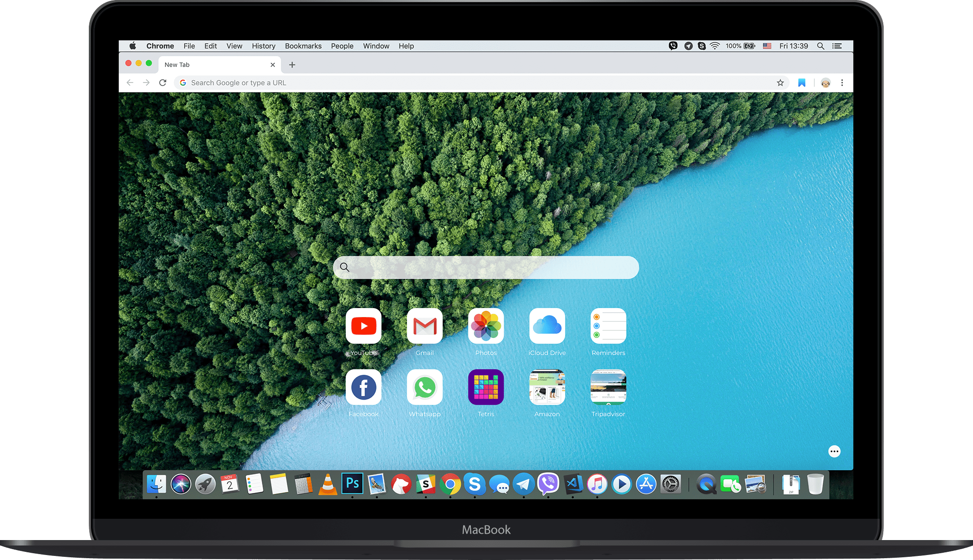Image resolution: width=973 pixels, height=560 pixels.
Task: Go back to the previous page
Action: 130,83
